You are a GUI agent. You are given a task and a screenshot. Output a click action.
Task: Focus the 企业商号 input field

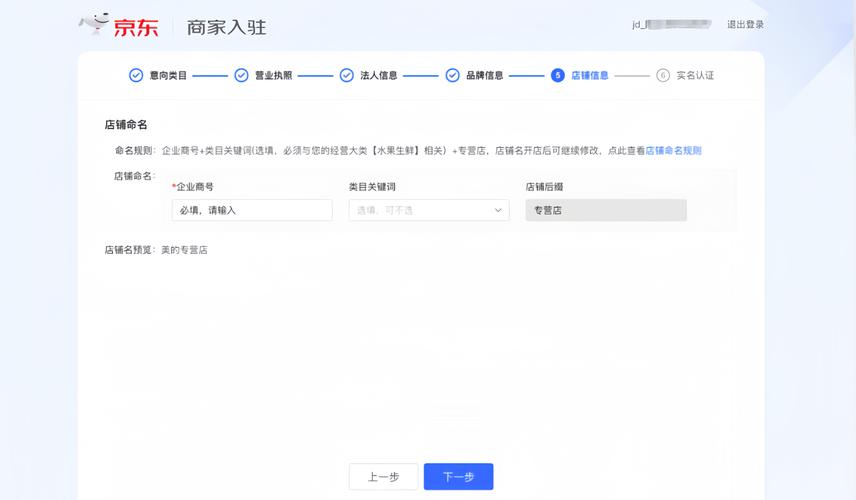coord(252,210)
